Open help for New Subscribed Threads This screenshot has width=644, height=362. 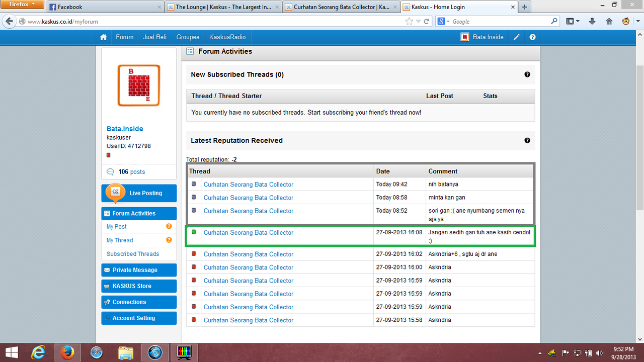pos(527,74)
